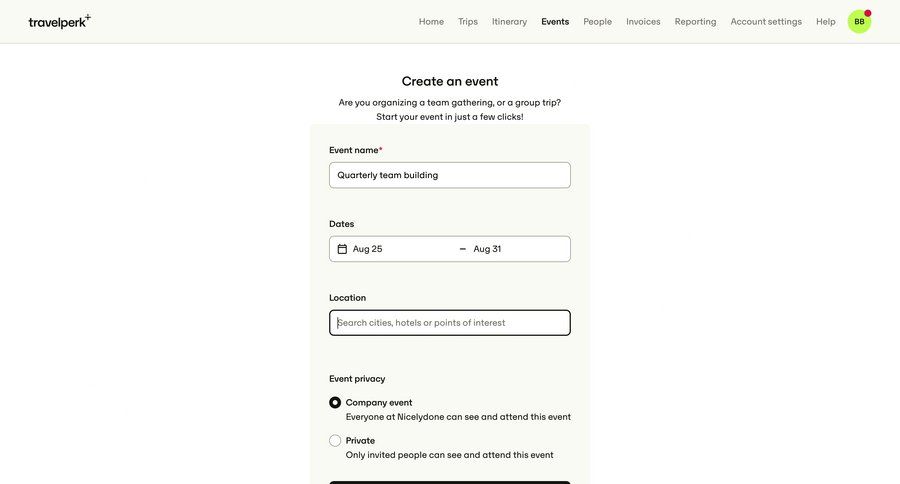Image resolution: width=900 pixels, height=484 pixels.
Task: Navigate to Itinerary
Action: tap(509, 21)
